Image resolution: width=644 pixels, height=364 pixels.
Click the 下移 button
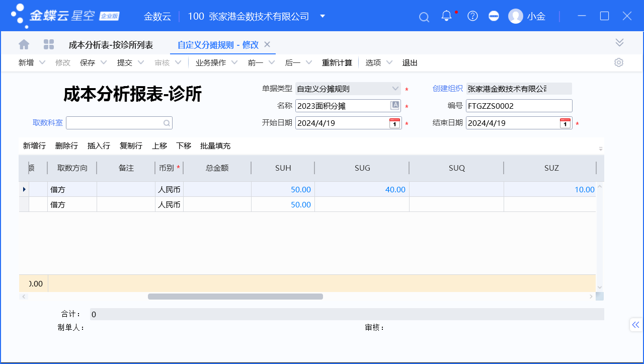[x=184, y=145]
